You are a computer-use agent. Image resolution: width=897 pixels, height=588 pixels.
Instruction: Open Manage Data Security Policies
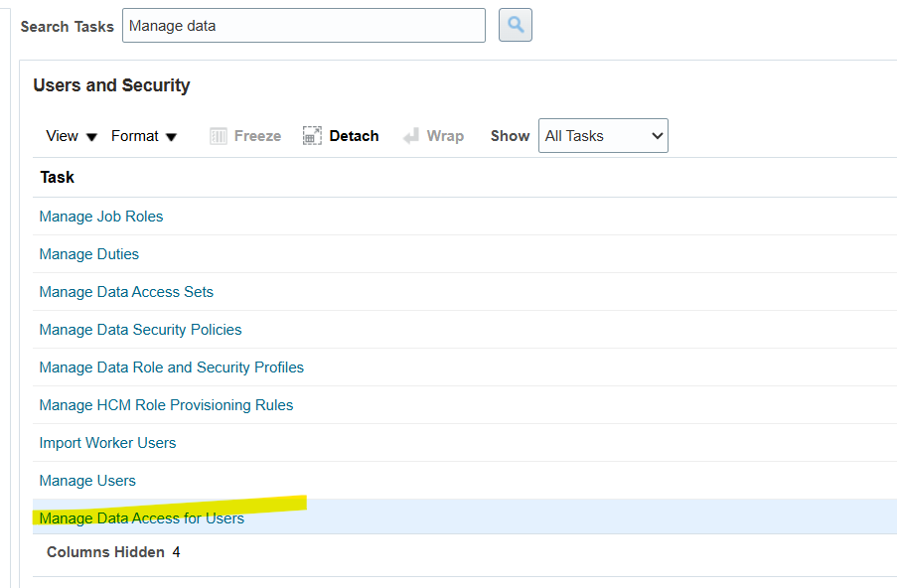140,330
